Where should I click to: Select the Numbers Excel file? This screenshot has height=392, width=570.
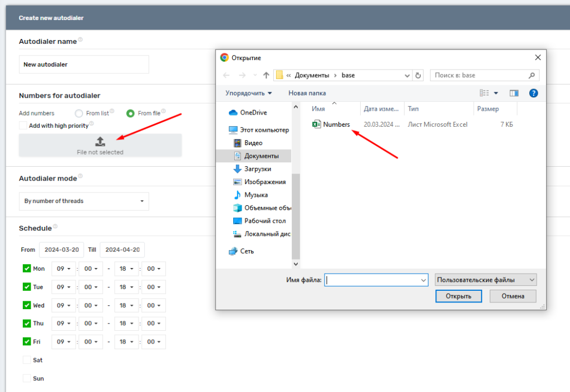(336, 125)
